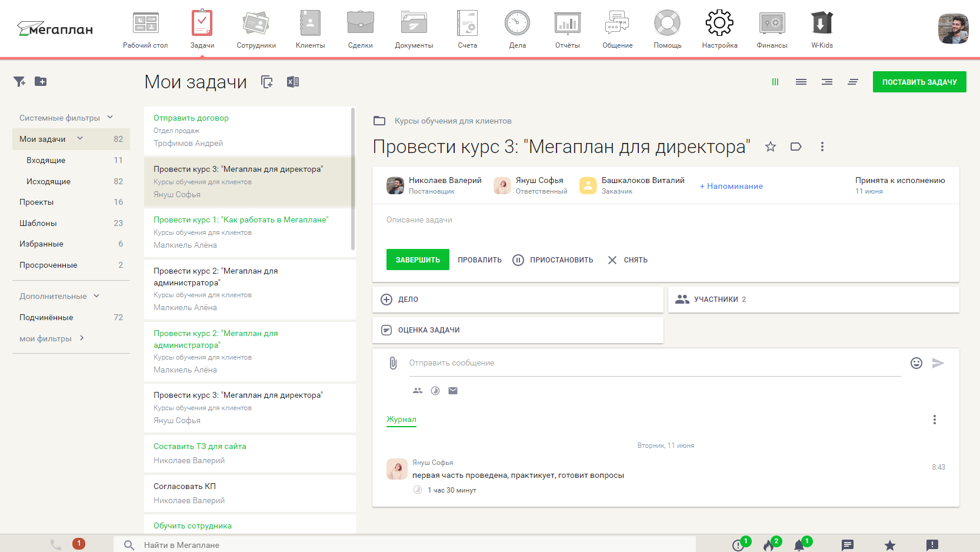Go to Клиенты in top navigation
The width and height of the screenshot is (980, 552).
pyautogui.click(x=310, y=29)
